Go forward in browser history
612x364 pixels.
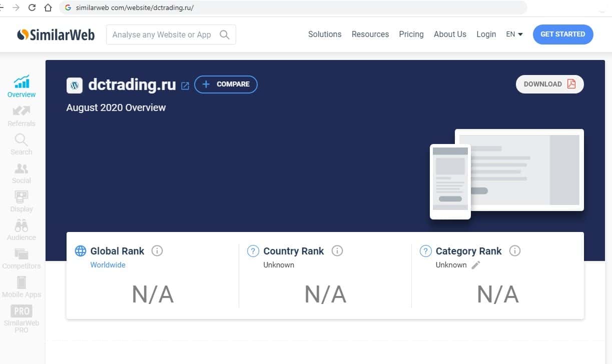(x=16, y=7)
